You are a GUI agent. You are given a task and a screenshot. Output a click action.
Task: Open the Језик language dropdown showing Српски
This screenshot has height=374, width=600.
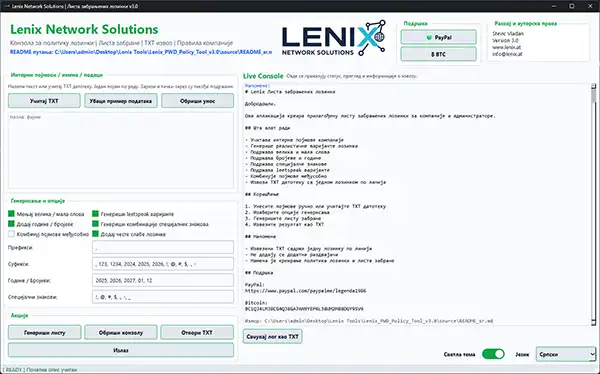click(x=566, y=354)
